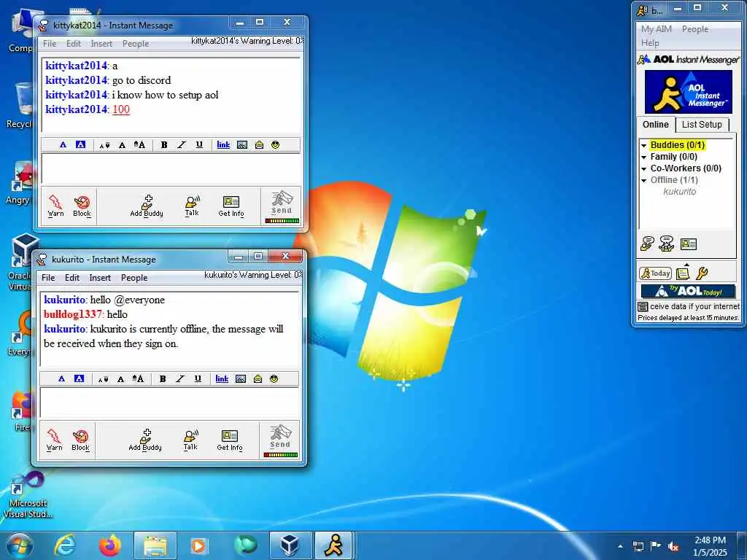Open the red 100 link from kittykat2014

(x=121, y=109)
